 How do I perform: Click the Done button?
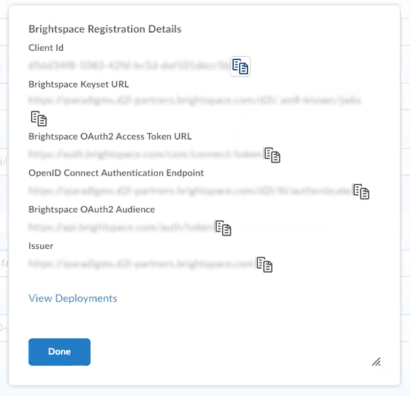coord(59,352)
